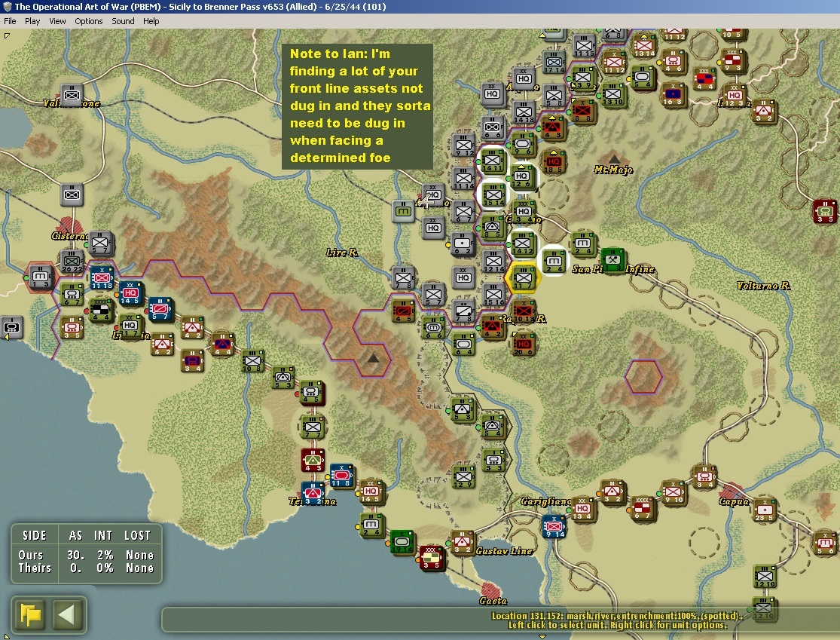Screen dimensions: 840x640
Task: Click the 'Gaeta' town label
Action: coord(493,601)
